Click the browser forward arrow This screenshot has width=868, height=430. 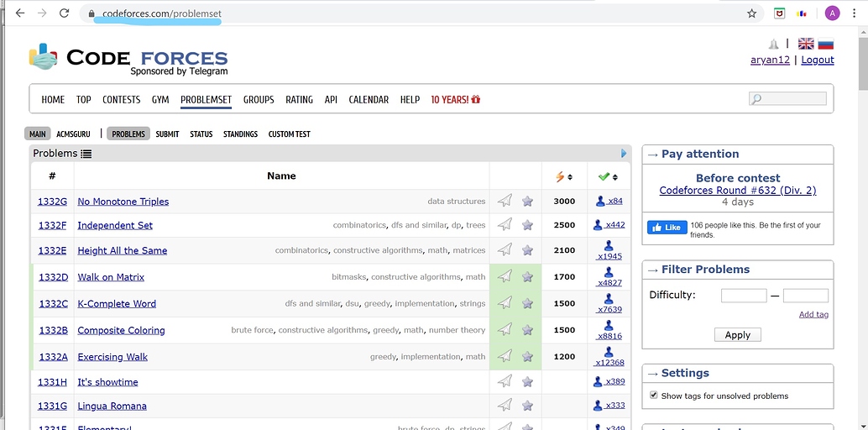[x=42, y=13]
